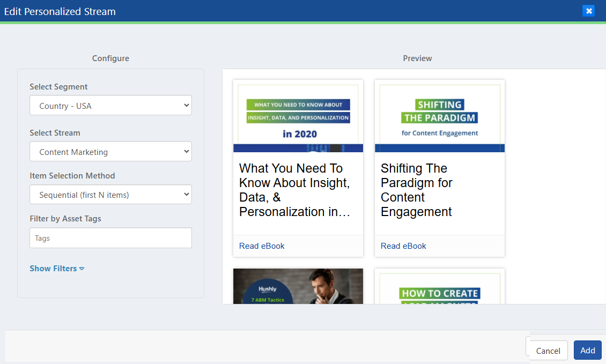Click Read eBook under What You Need To Know

pyautogui.click(x=262, y=246)
